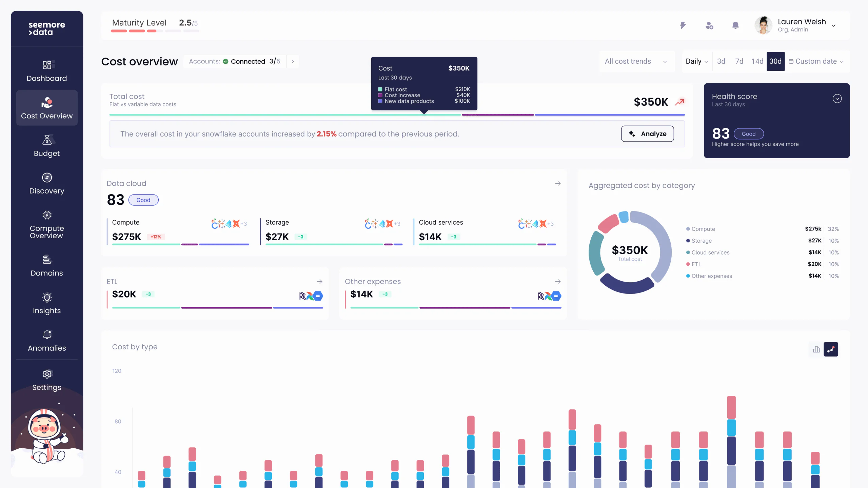View Anomalies alerts page
This screenshot has width=868, height=488.
click(47, 341)
